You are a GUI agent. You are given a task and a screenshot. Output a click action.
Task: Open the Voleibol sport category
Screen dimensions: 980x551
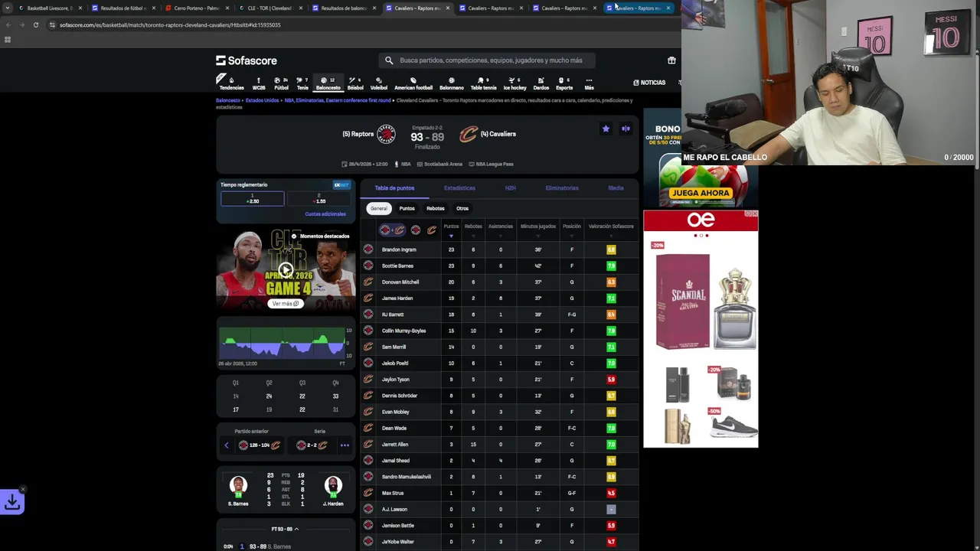pyautogui.click(x=379, y=83)
